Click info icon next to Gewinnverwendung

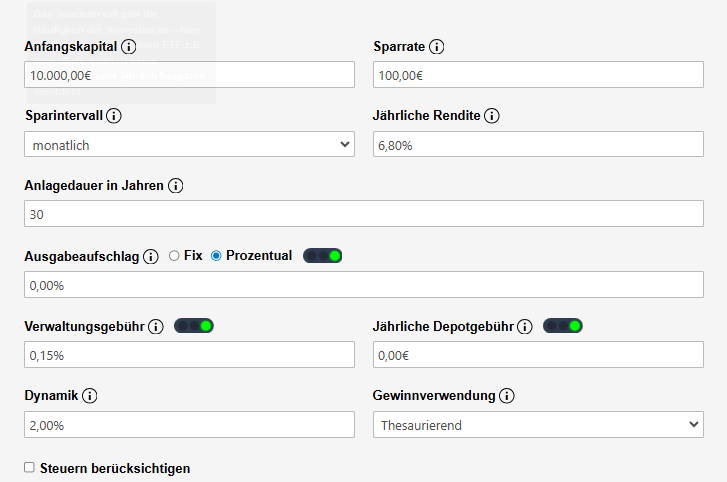pyautogui.click(x=507, y=396)
